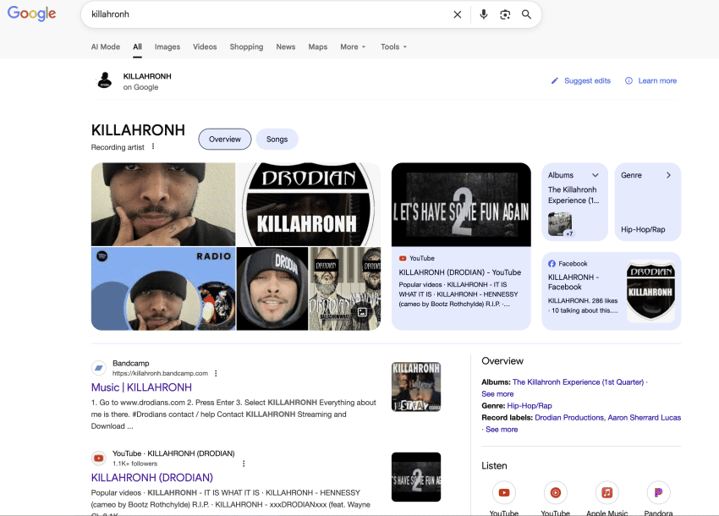Switch to Shopping tab
The width and height of the screenshot is (719, 516).
(246, 47)
